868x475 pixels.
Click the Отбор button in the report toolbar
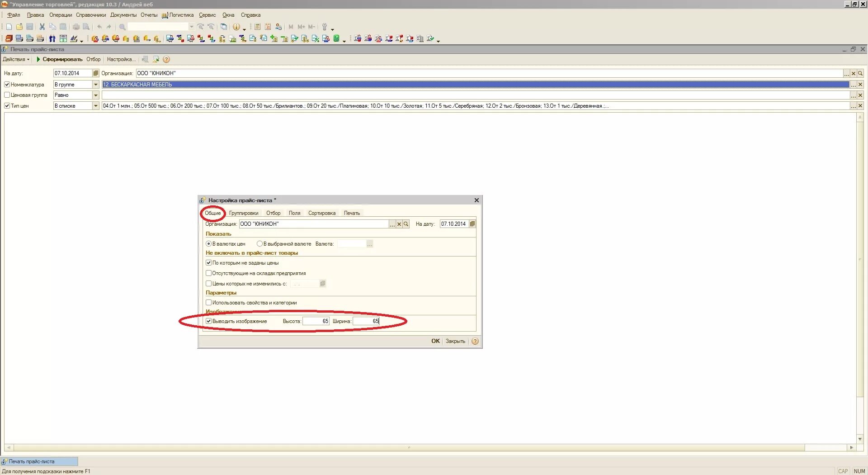point(94,59)
